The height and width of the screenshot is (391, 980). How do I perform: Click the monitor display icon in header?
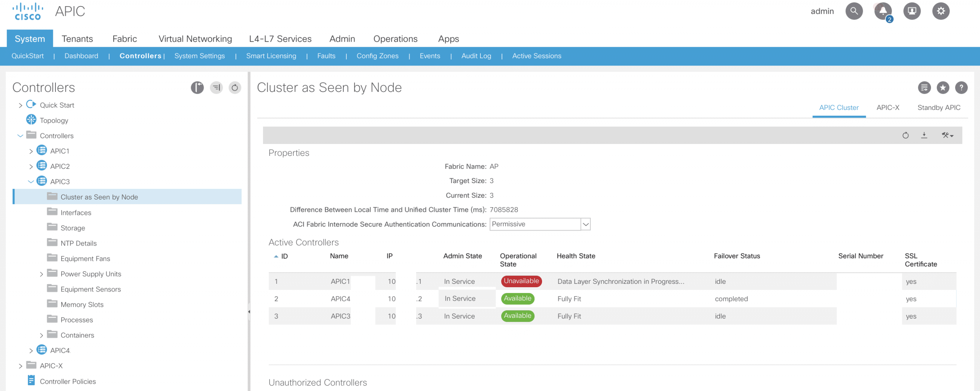(912, 11)
